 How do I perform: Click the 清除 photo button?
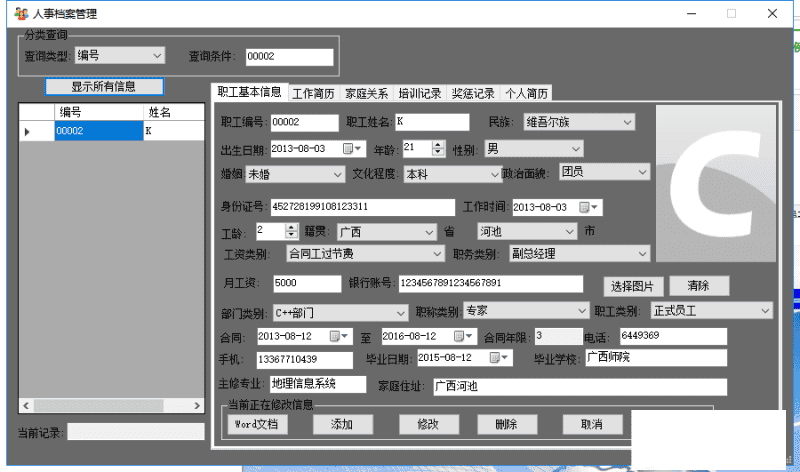(x=698, y=286)
